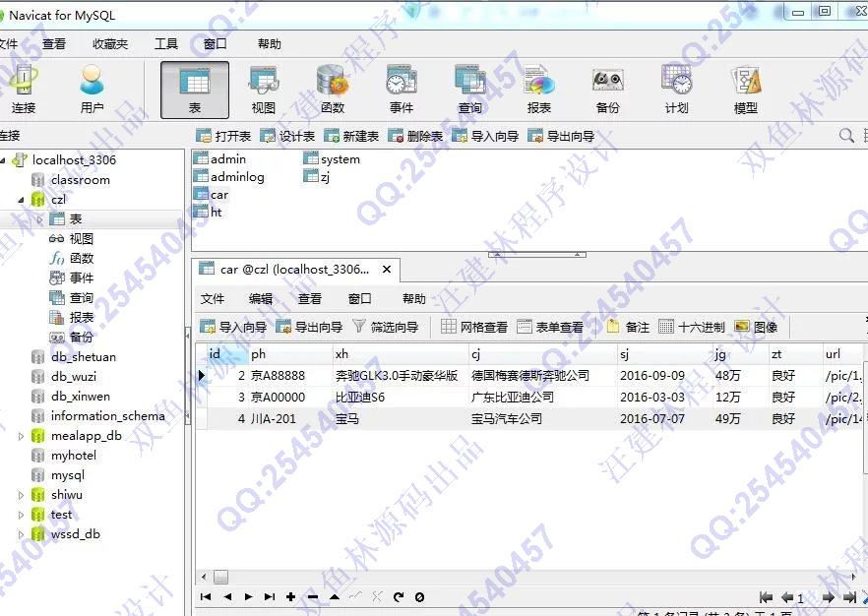868x616 pixels.
Task: Switch to 视图 (View) objects
Action: point(264,90)
